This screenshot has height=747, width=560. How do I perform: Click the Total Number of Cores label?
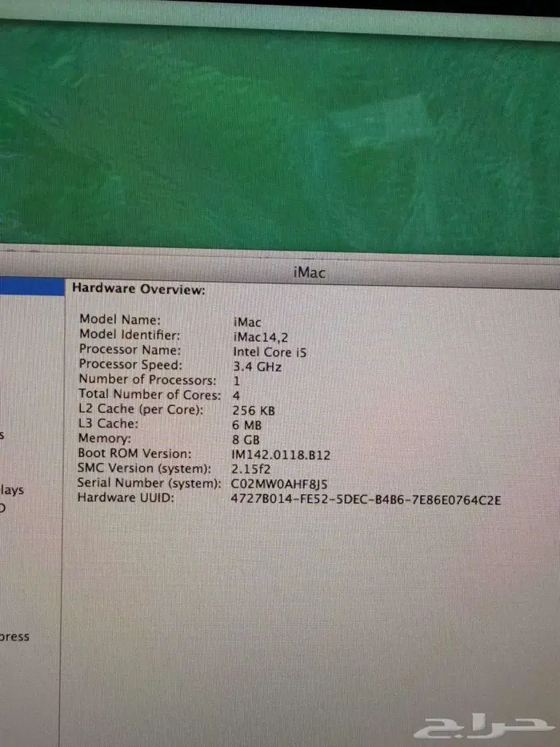pyautogui.click(x=149, y=394)
